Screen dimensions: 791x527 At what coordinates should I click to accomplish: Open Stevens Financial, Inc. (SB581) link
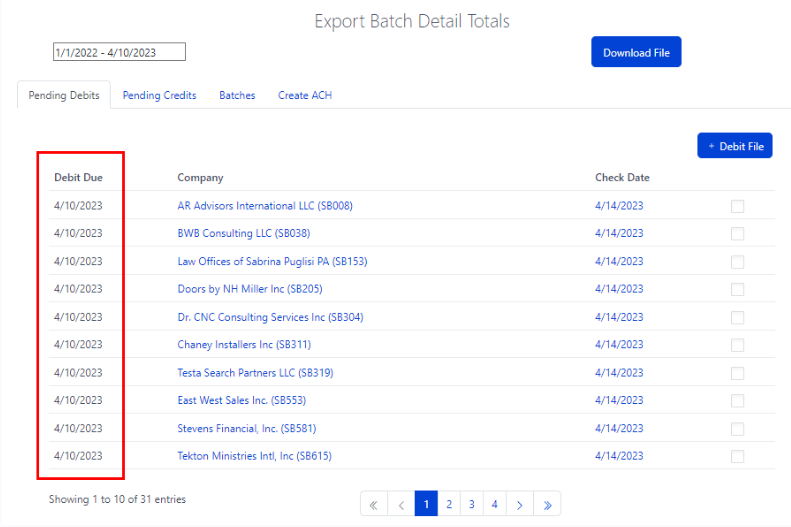247,428
